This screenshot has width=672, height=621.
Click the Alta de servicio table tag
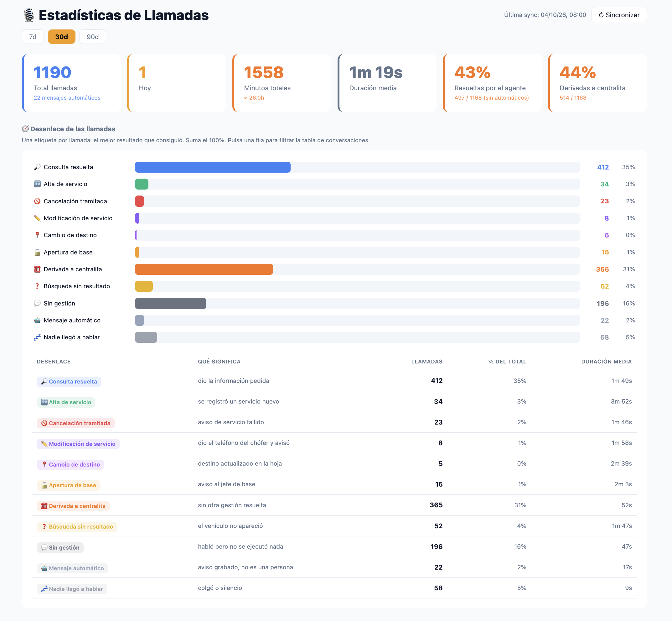66,402
